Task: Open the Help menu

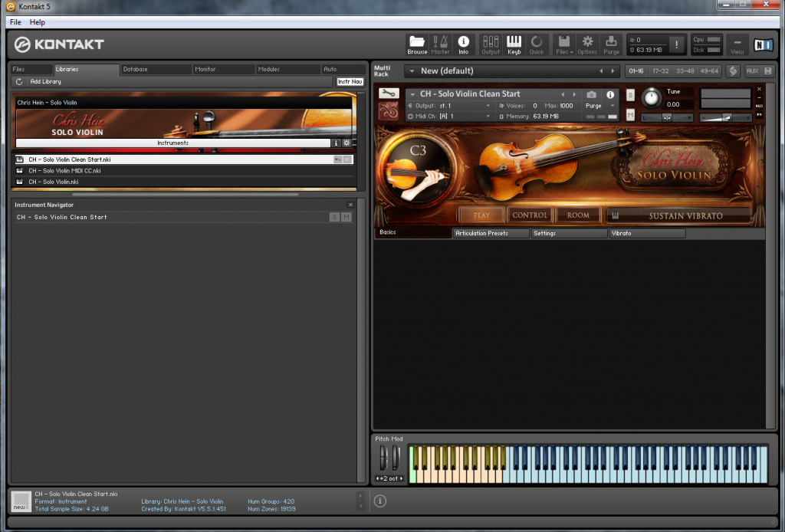Action: [37, 22]
